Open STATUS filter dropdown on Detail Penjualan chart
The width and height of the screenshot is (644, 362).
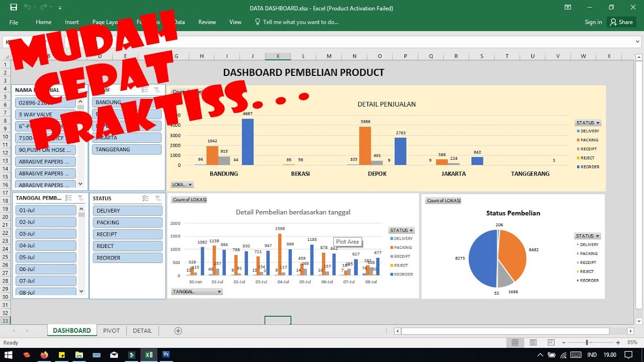[588, 123]
